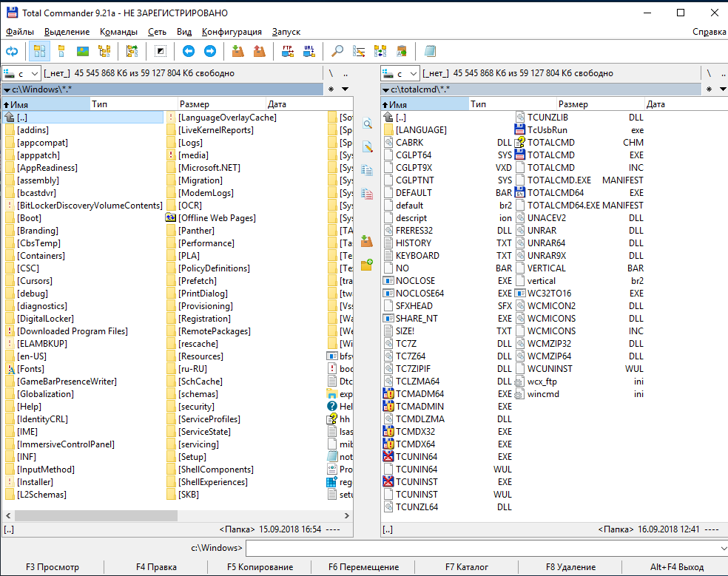Switch to full details view icon

pyautogui.click(x=61, y=51)
